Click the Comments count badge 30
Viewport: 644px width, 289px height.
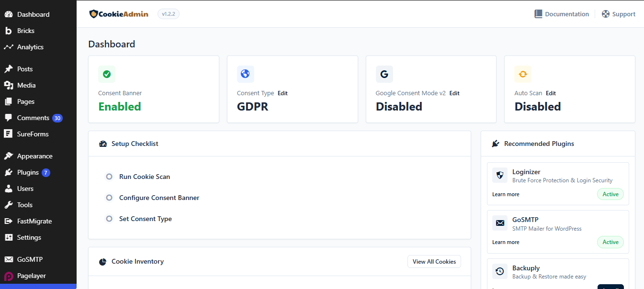tap(57, 118)
